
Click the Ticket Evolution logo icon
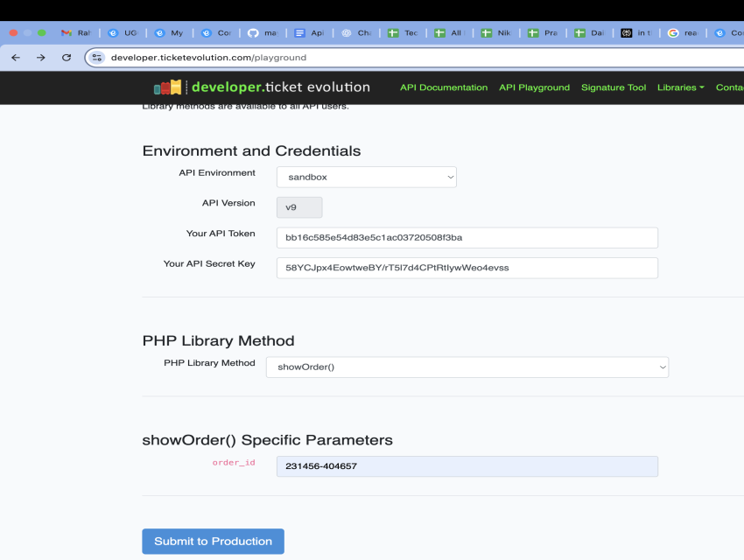[167, 87]
